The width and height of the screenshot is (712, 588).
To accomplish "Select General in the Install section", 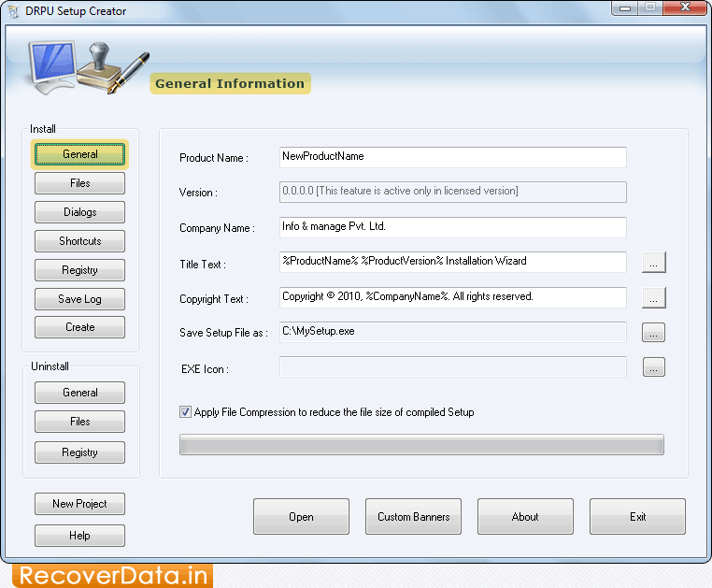I will (x=80, y=154).
